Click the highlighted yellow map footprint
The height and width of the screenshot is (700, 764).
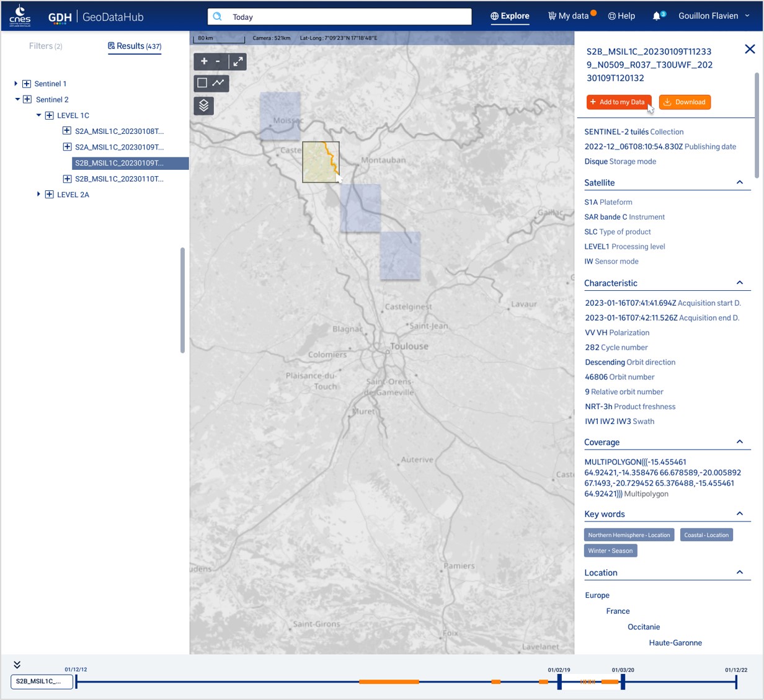(x=321, y=162)
